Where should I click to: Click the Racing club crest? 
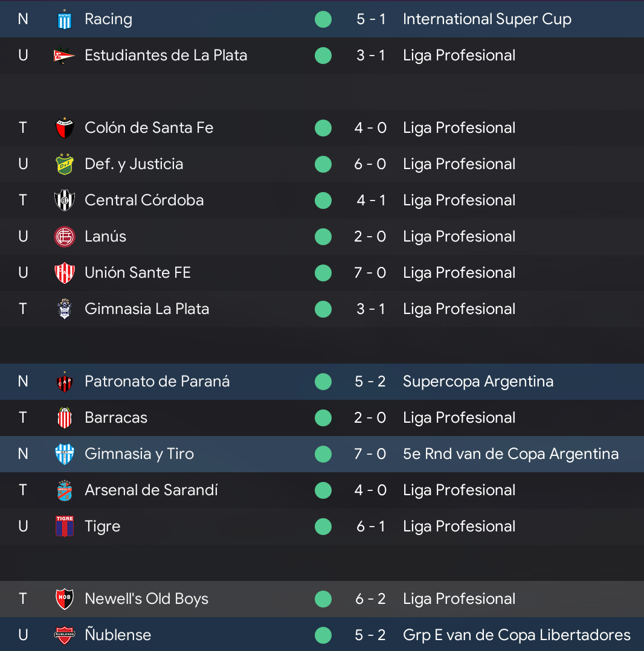point(65,19)
